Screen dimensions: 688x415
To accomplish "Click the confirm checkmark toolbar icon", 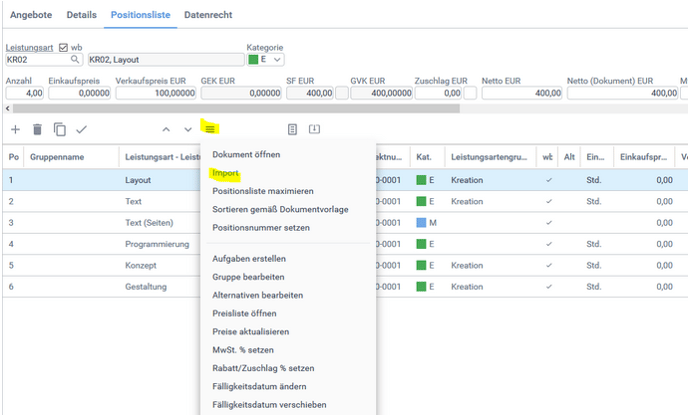I will click(82, 129).
